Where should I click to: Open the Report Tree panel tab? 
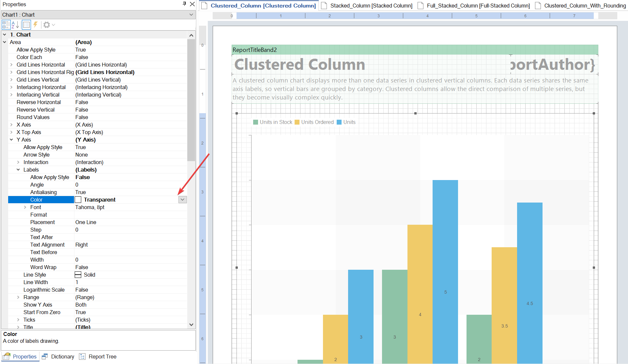click(98, 356)
